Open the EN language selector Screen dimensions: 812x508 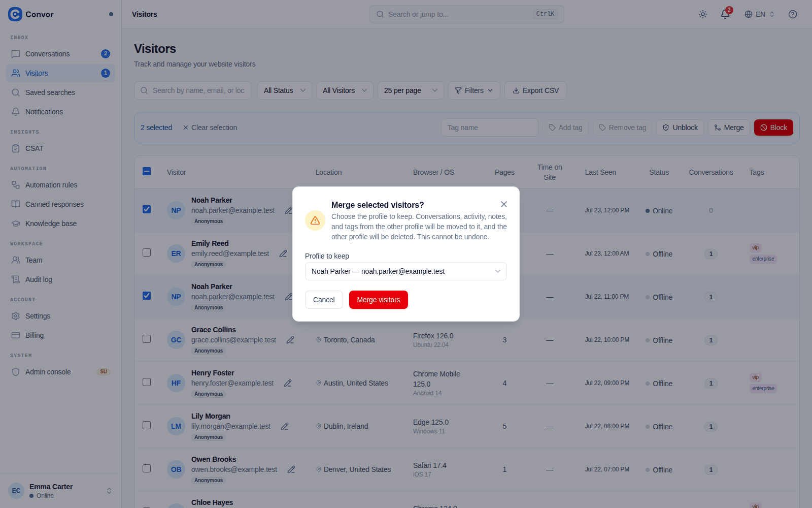pos(759,14)
